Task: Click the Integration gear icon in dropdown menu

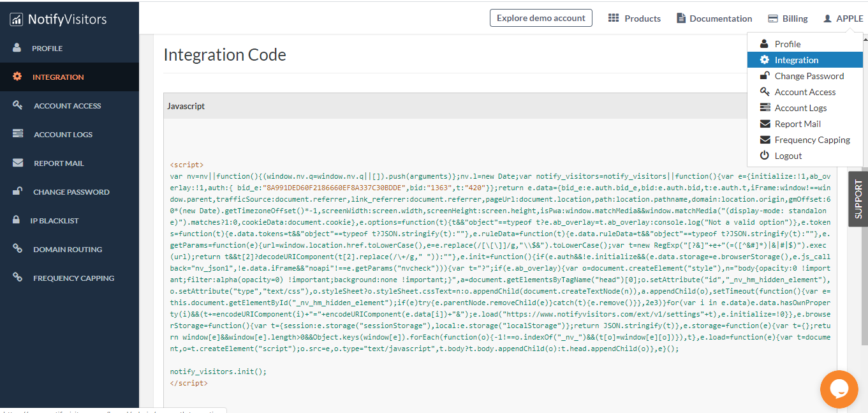Action: click(x=764, y=59)
